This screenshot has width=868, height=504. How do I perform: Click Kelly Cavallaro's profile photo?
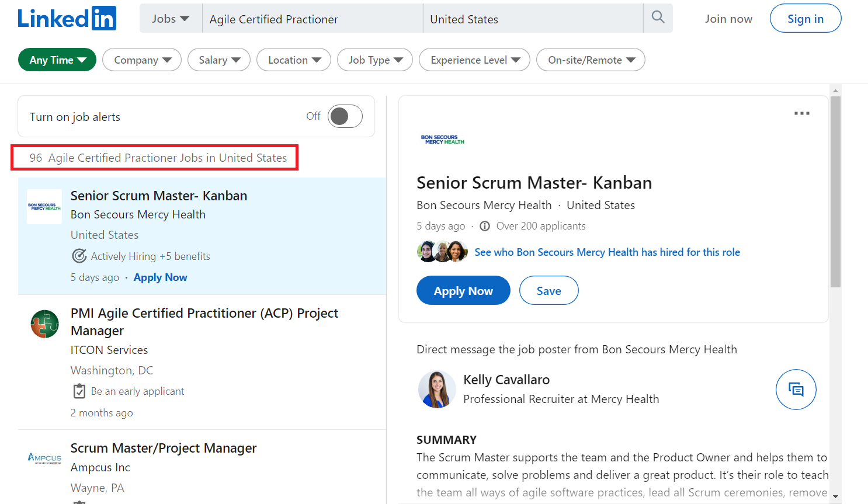click(x=437, y=390)
